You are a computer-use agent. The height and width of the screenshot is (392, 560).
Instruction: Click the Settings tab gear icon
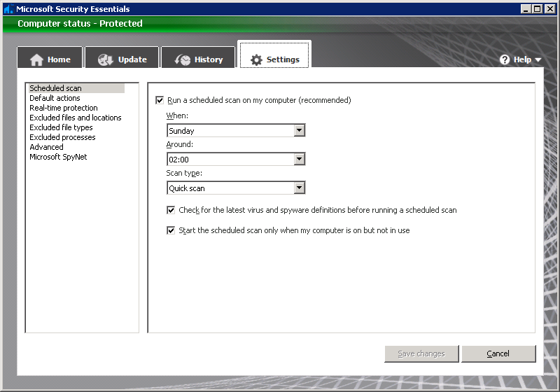(x=256, y=59)
